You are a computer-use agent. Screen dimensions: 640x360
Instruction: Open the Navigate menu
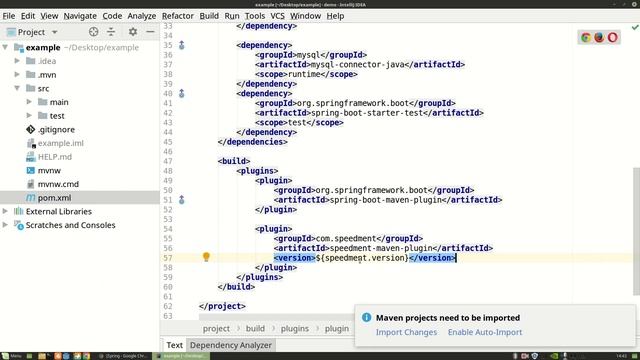[x=80, y=16]
